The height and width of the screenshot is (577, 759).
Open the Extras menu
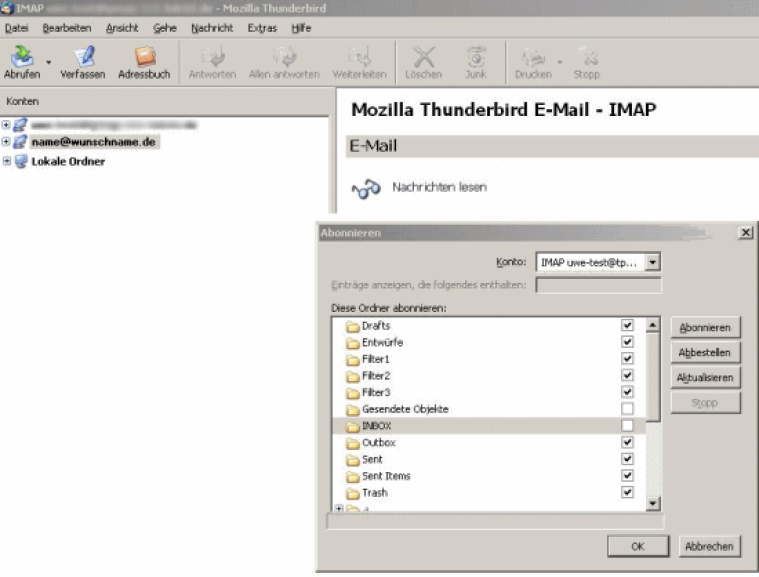[262, 28]
